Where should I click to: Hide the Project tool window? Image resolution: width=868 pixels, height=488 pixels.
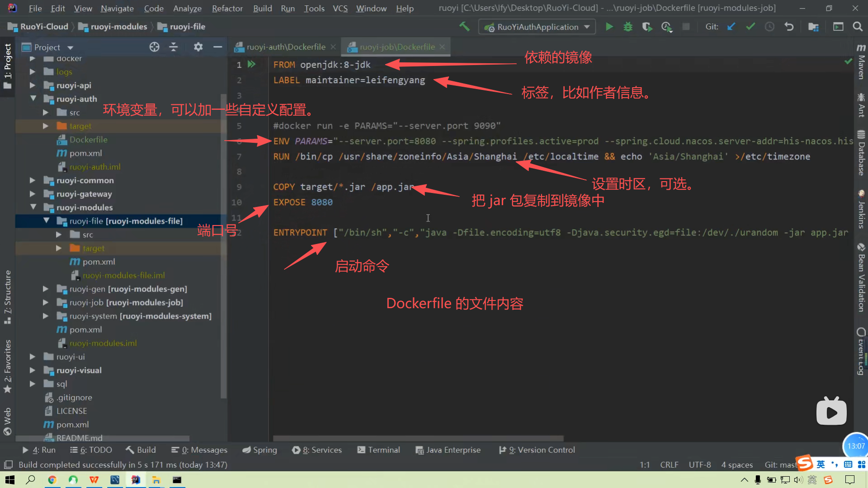[x=217, y=47]
